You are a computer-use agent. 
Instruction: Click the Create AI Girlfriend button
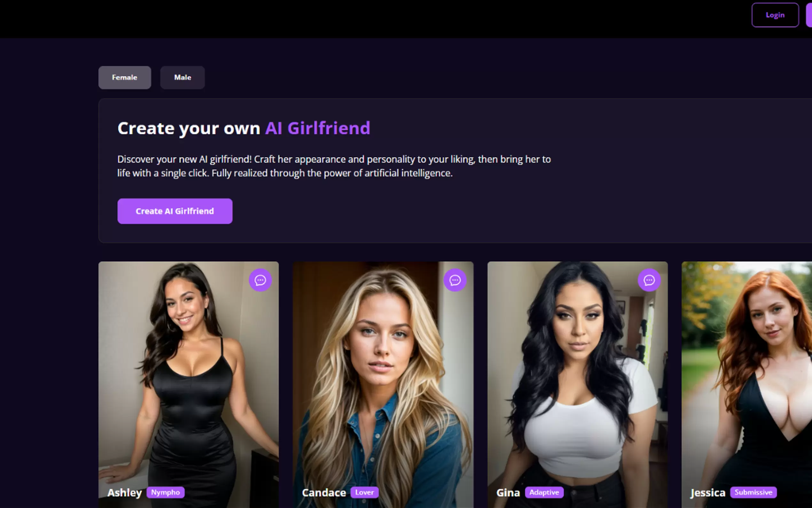click(x=175, y=211)
